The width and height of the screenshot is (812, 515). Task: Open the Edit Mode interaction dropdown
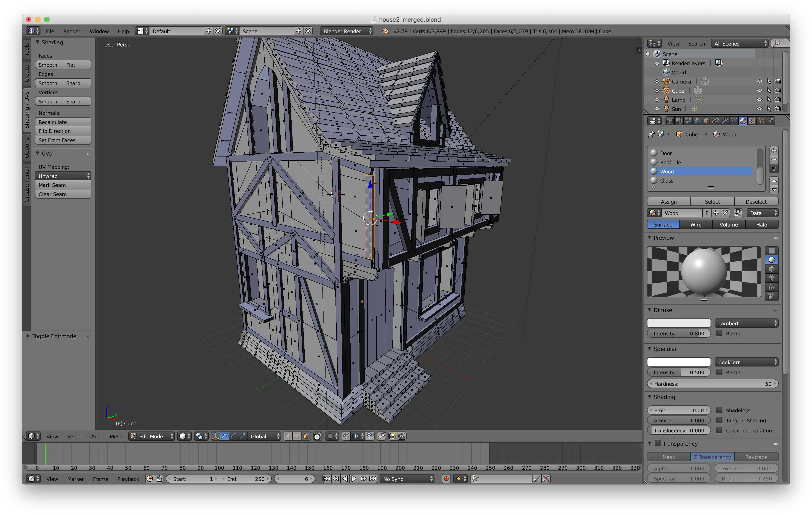pyautogui.click(x=151, y=436)
